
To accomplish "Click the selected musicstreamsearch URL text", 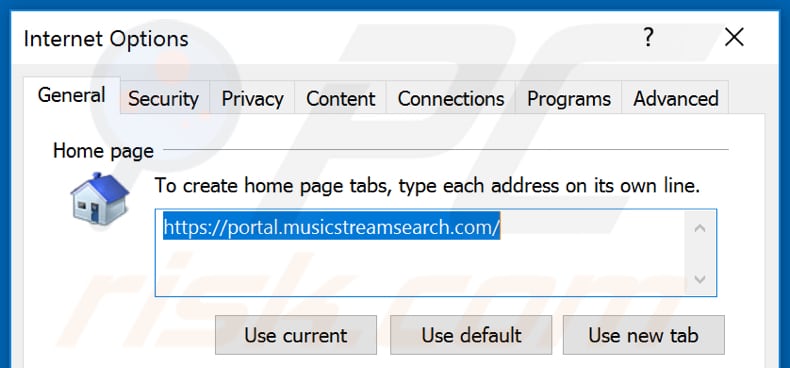I will pos(331,228).
